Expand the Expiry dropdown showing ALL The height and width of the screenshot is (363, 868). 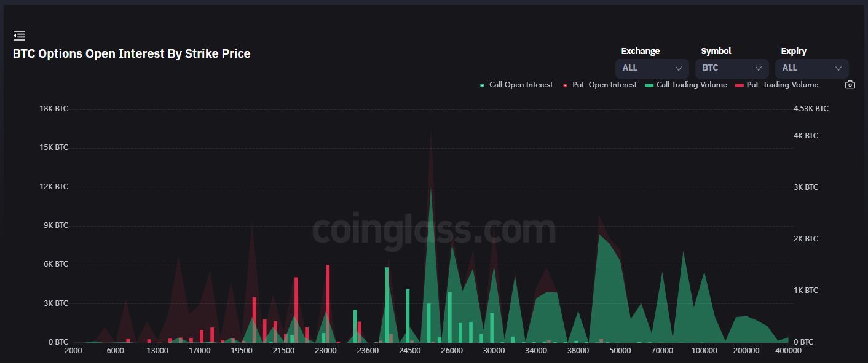tap(811, 68)
